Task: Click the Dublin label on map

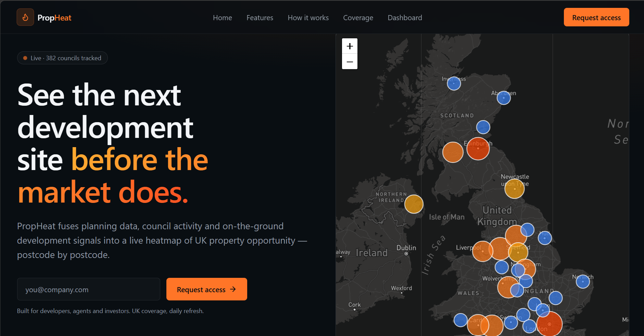Action: click(x=406, y=248)
